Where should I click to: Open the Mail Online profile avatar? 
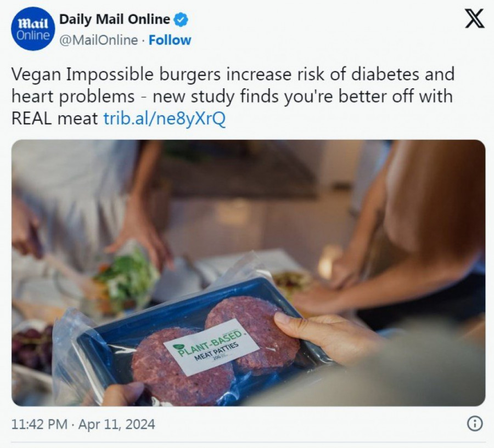(x=33, y=29)
